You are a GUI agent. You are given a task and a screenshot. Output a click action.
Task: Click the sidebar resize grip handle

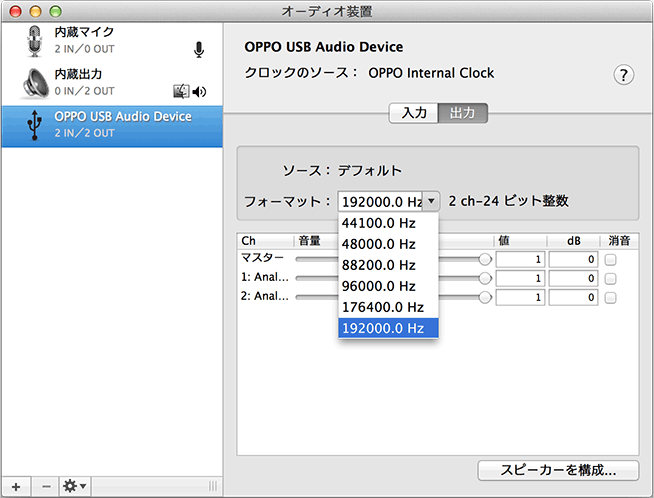click(213, 486)
